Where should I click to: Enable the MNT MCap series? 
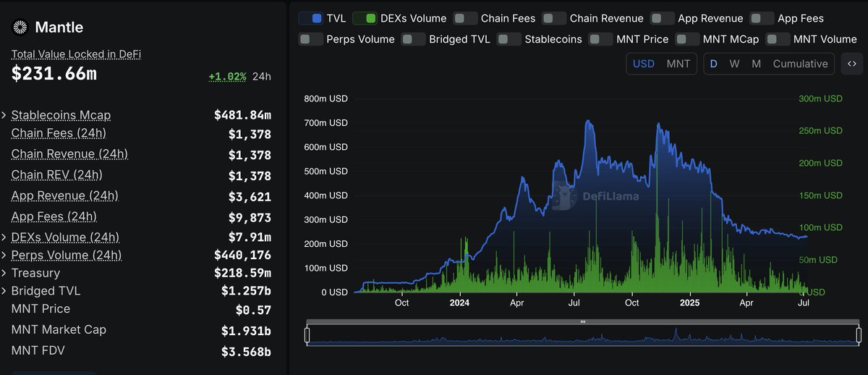(687, 39)
